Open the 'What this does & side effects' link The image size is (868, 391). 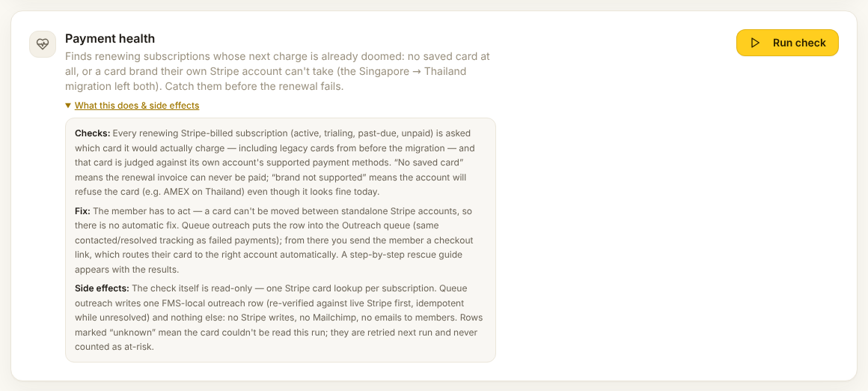[137, 105]
